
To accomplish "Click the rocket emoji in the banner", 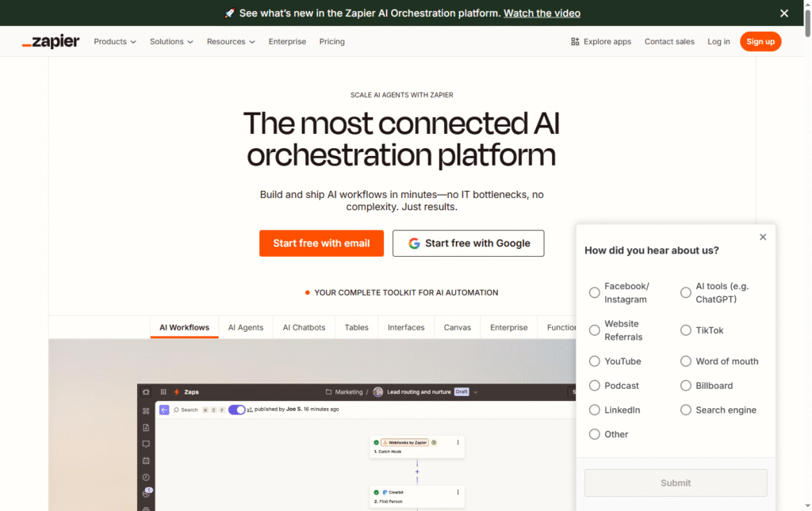I will point(230,13).
